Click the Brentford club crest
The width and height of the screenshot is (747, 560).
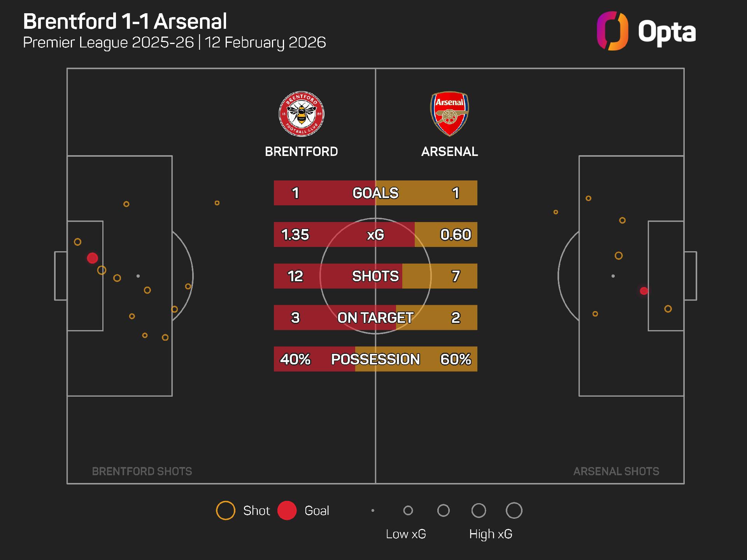[x=302, y=114]
